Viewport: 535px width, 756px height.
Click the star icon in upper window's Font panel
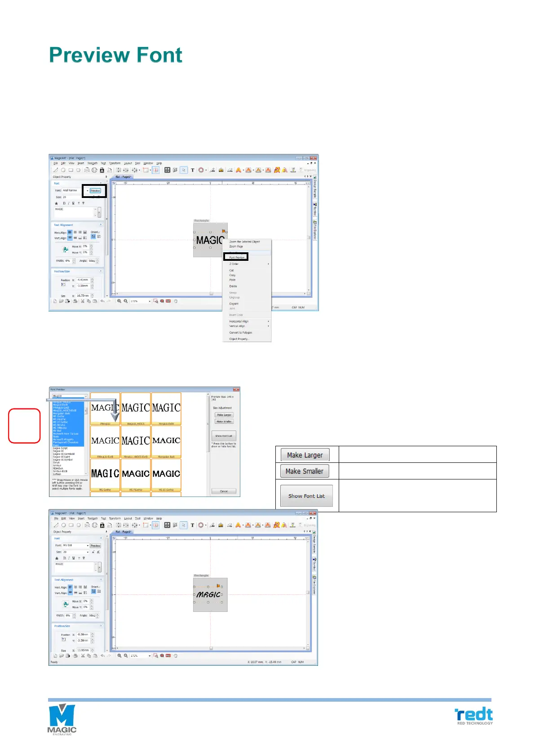tap(57, 203)
